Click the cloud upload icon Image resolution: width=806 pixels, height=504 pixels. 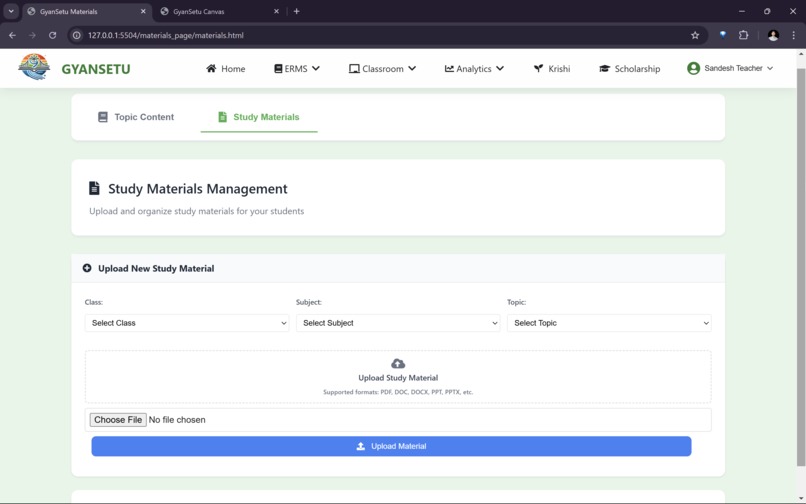coord(398,364)
